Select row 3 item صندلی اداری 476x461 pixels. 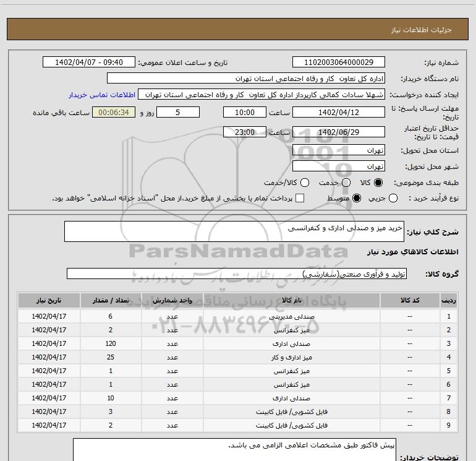pyautogui.click(x=291, y=344)
